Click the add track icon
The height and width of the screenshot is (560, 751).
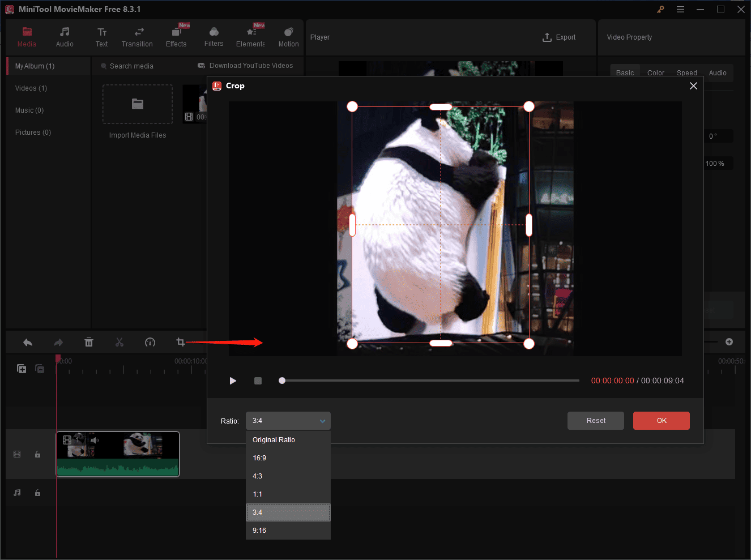coord(22,369)
